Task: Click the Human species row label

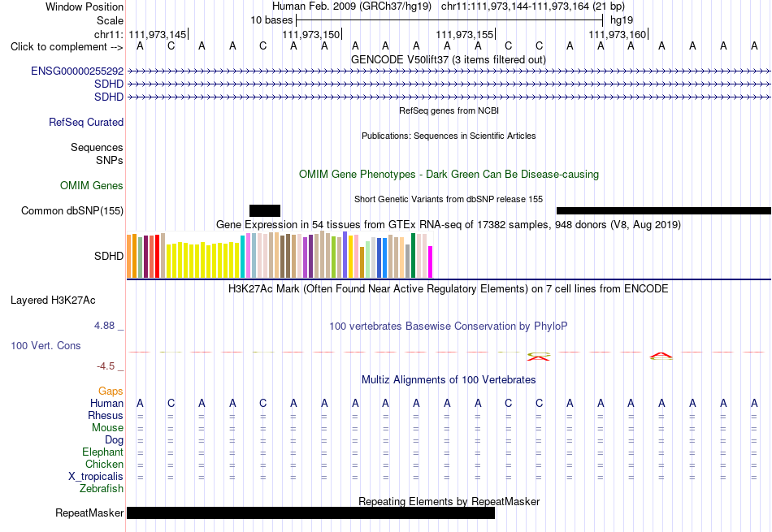Action: [106, 403]
